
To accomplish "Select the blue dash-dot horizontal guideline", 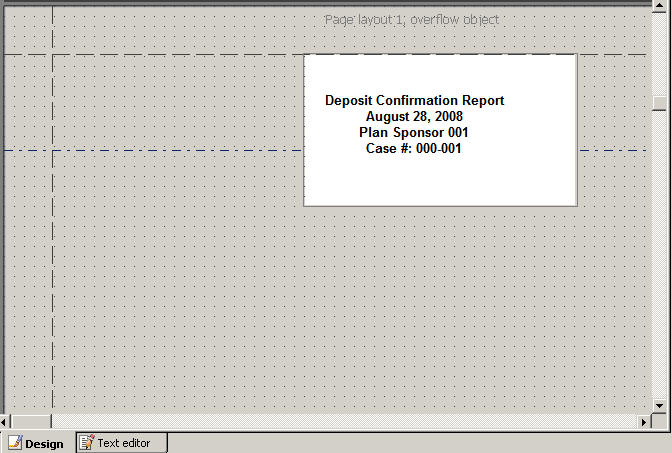I will pyautogui.click(x=150, y=151).
